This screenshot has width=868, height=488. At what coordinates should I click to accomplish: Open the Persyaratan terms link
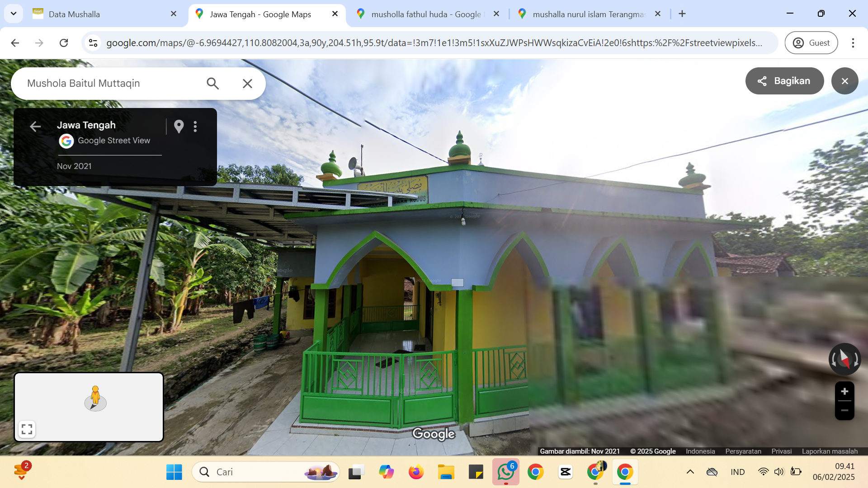tap(743, 451)
